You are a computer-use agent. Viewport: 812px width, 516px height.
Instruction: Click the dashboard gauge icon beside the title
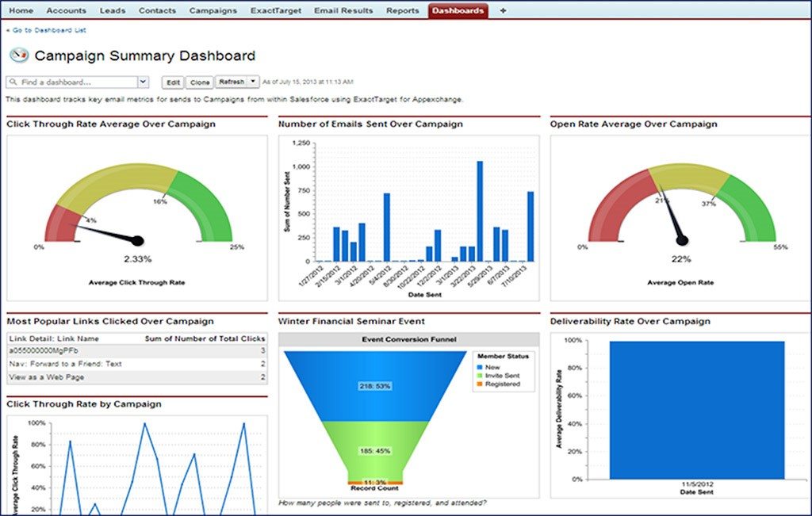coord(18,55)
